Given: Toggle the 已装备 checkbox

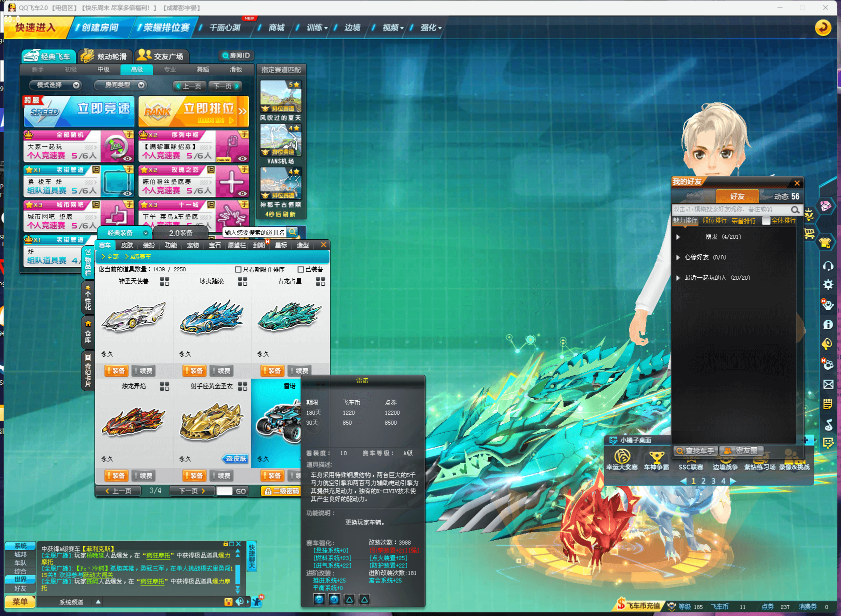Looking at the screenshot, I should (300, 270).
